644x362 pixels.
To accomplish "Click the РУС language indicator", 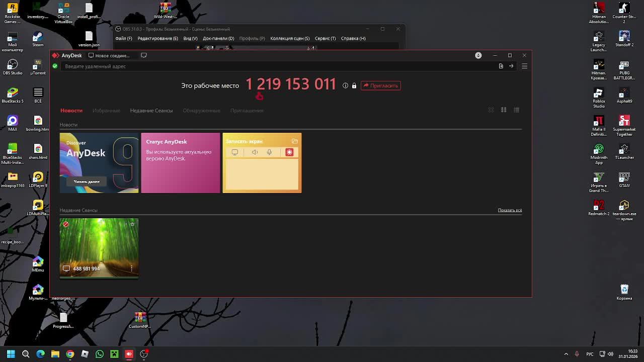I will tap(590, 354).
